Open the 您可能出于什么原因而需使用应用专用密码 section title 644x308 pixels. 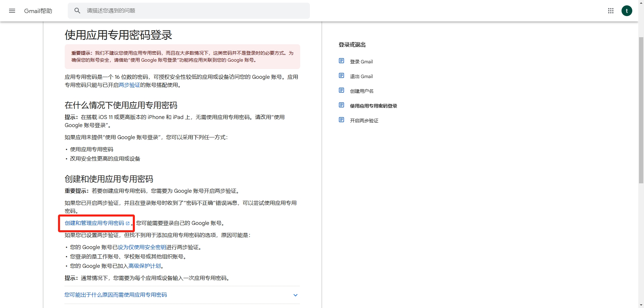tap(116, 295)
